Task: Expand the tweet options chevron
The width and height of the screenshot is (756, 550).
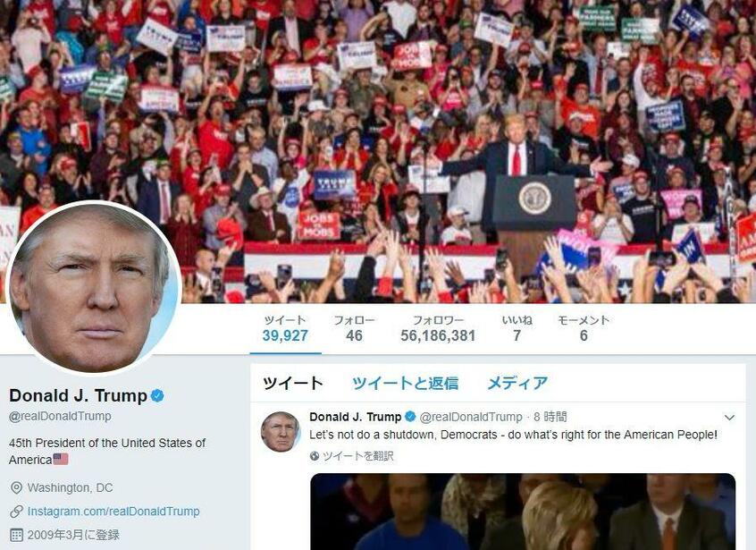Action: click(x=729, y=418)
